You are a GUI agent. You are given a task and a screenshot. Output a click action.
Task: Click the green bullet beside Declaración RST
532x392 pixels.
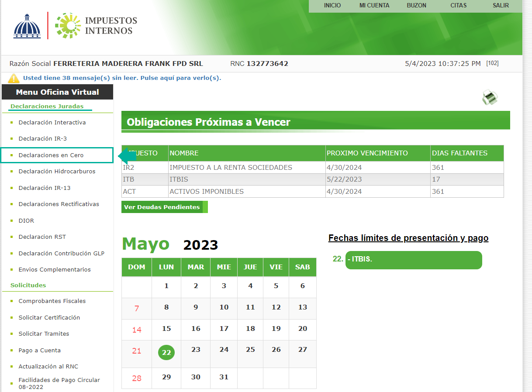(x=13, y=237)
